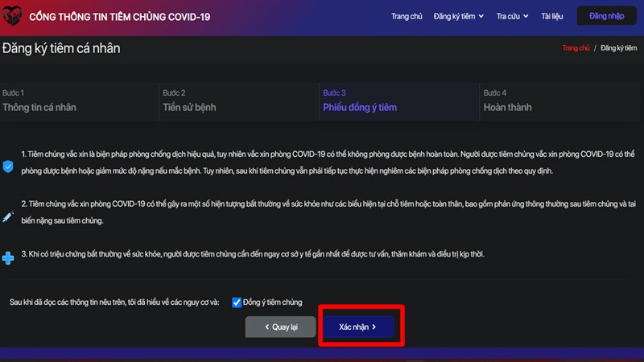The image size is (644, 362).
Task: Click the shield checkmark icon beside item 1
Action: (x=8, y=167)
